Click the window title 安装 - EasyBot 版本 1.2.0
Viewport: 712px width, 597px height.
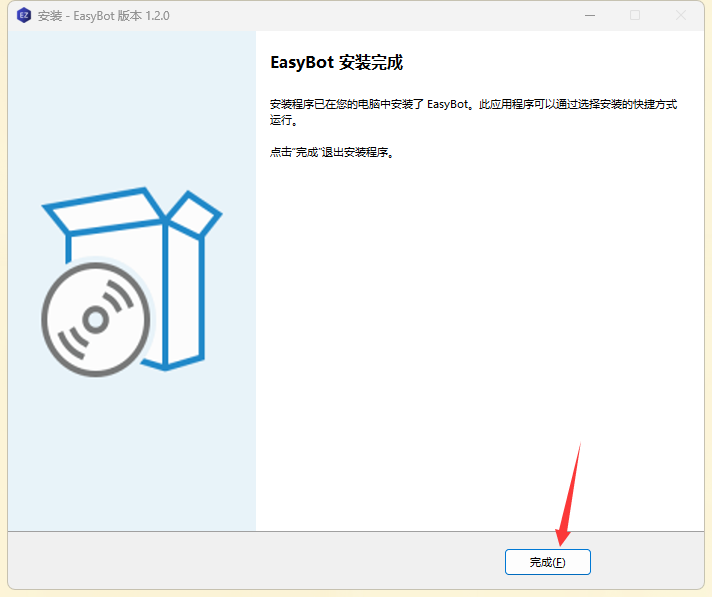click(104, 16)
